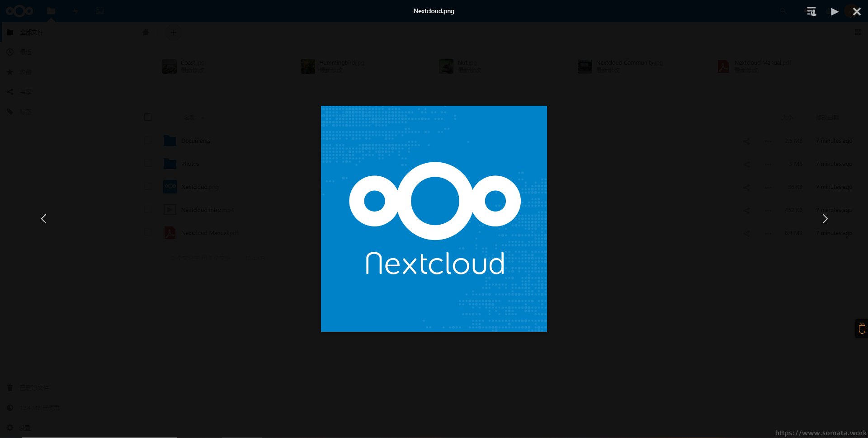Go to the previous image with left chevron
868x438 pixels.
pyautogui.click(x=44, y=219)
